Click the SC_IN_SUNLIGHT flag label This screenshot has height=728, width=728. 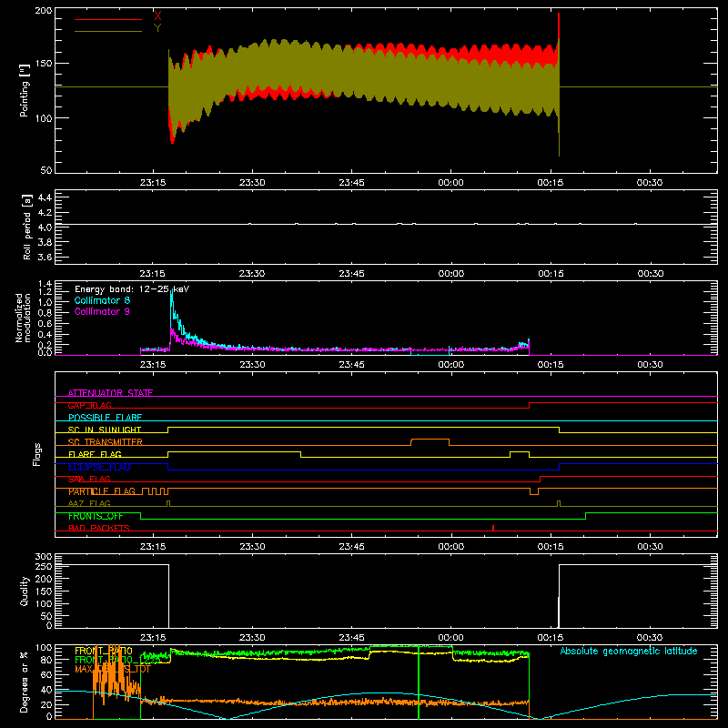(105, 430)
